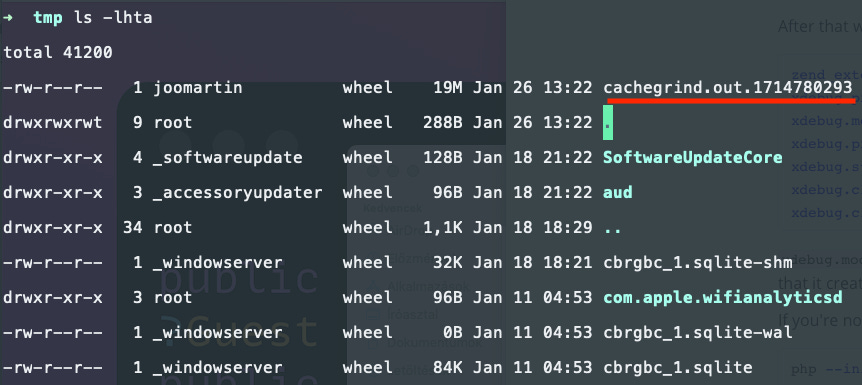This screenshot has width=862, height=385.
Task: Click the '..' parent directory entry
Action: (612, 230)
